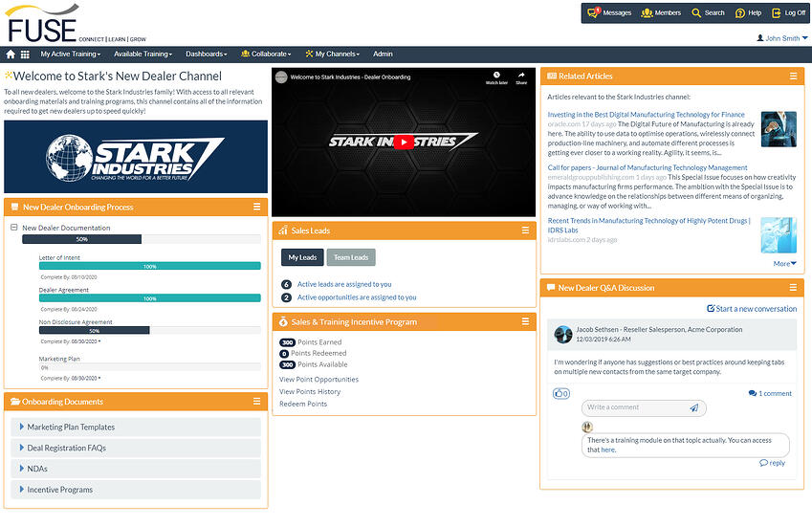The height and width of the screenshot is (526, 812).
Task: Click Redeem Points link
Action: click(303, 404)
